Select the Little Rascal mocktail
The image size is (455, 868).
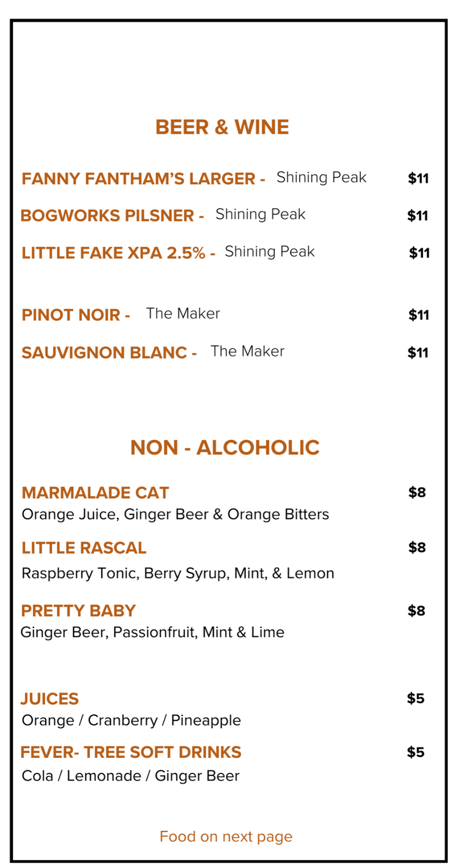[84, 548]
